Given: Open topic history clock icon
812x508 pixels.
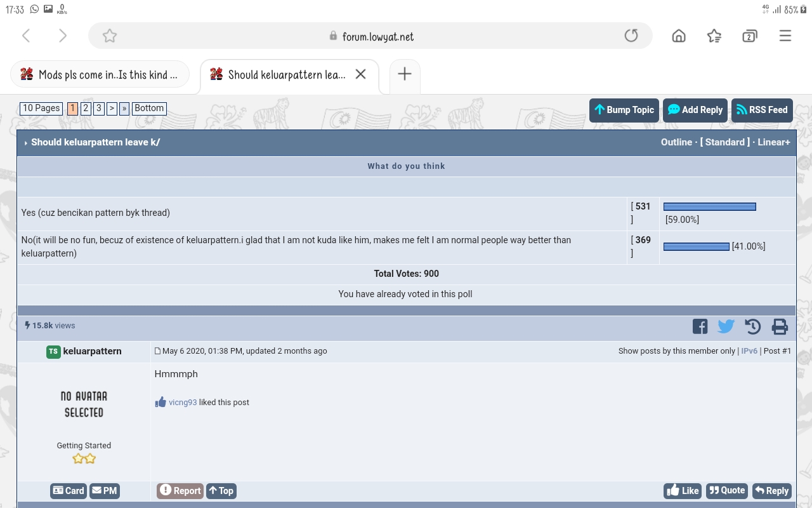Looking at the screenshot, I should (x=752, y=326).
